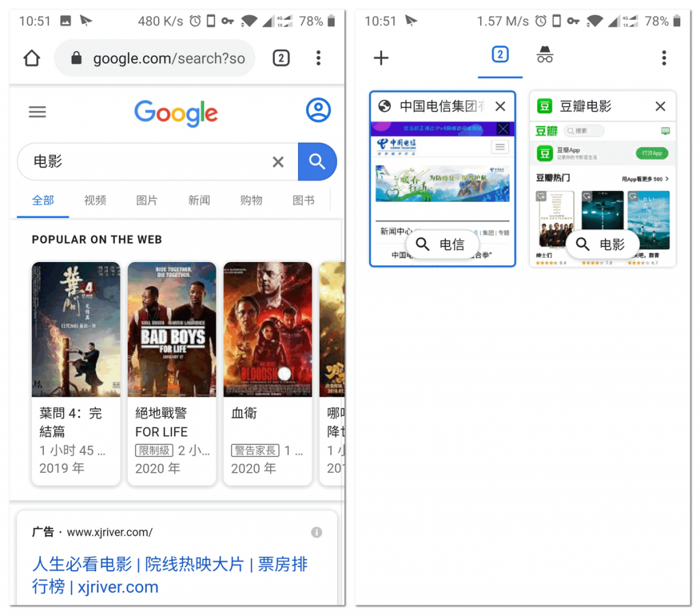This screenshot has height=615, width=700.
Task: Close the 豆瓣电影 tab
Action: [x=660, y=106]
